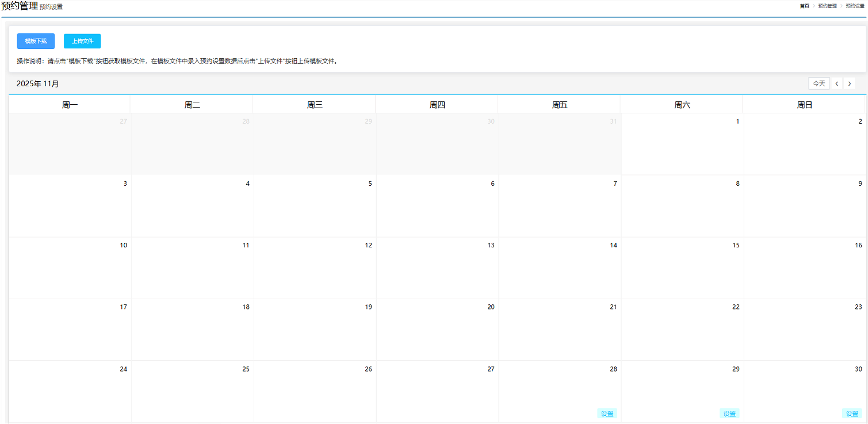Click the 周日 column header

[805, 105]
